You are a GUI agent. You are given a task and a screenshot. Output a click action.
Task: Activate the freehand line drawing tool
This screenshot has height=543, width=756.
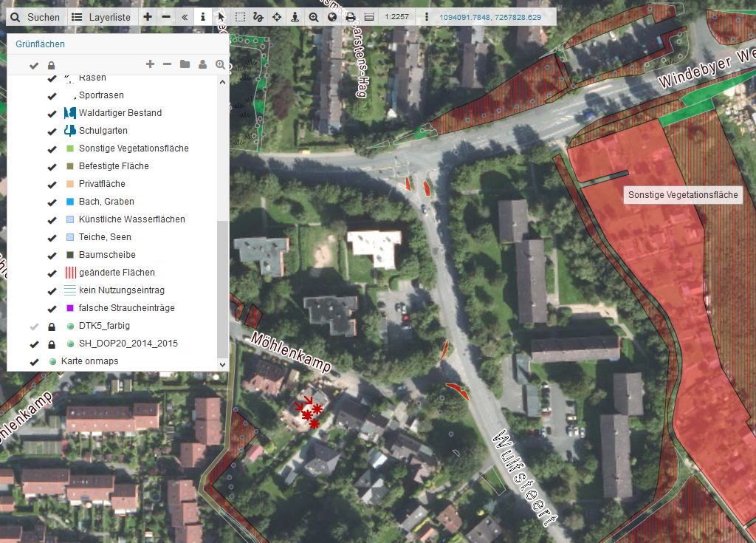tap(258, 17)
